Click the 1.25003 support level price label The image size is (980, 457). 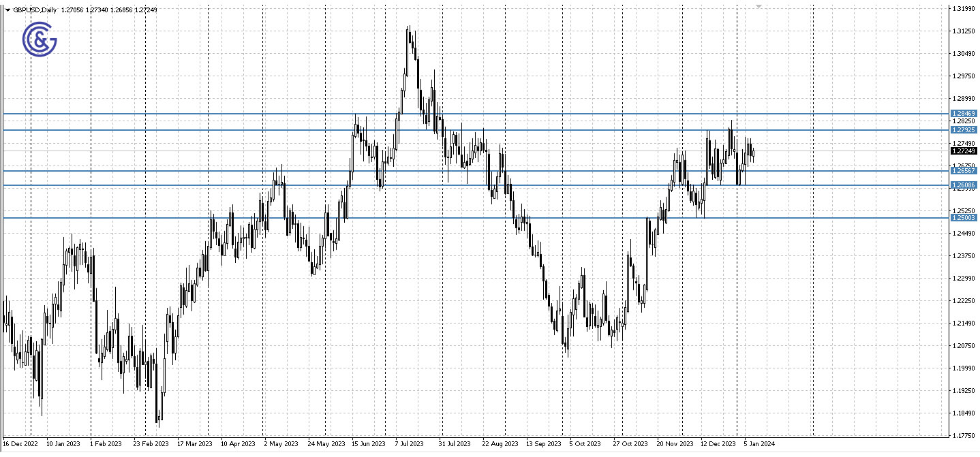pos(963,217)
